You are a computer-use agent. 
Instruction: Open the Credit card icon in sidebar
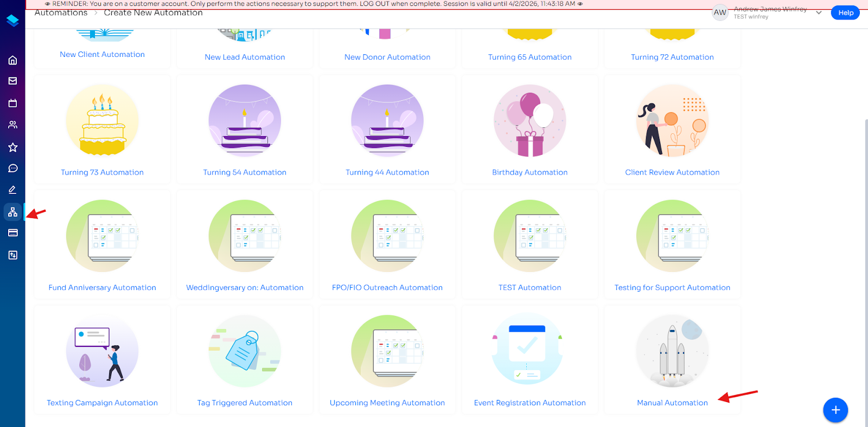pos(12,233)
